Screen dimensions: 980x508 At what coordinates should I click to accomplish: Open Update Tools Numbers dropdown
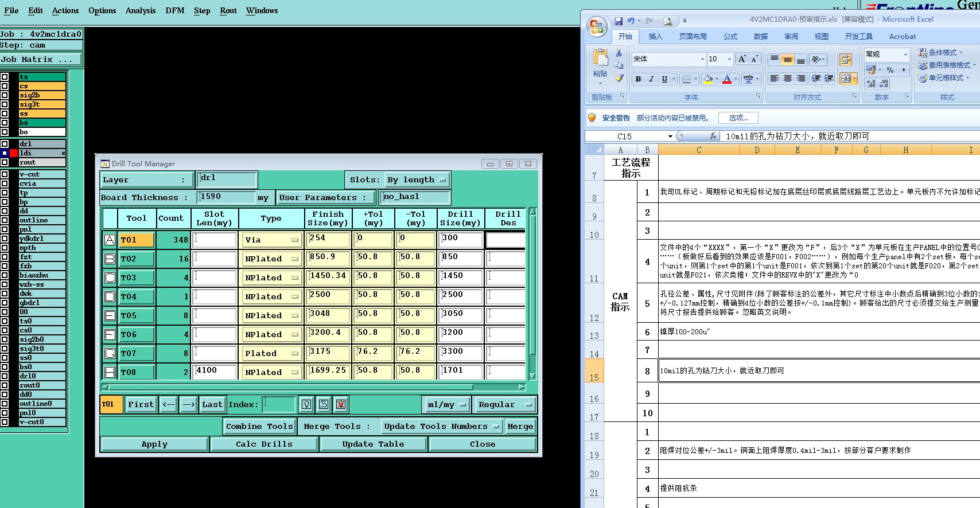[442, 426]
